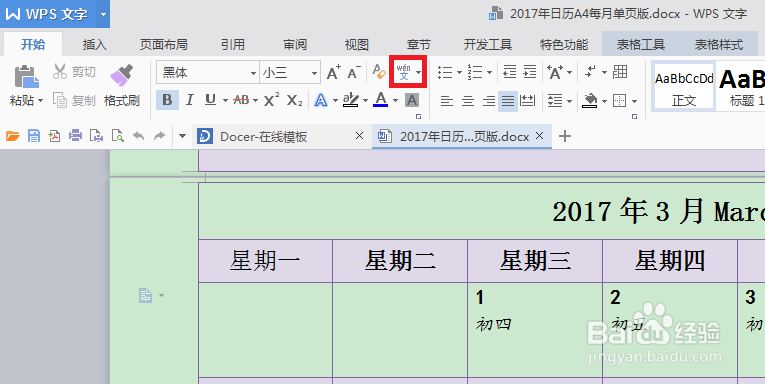
Task: Toggle justify alignment
Action: click(508, 101)
